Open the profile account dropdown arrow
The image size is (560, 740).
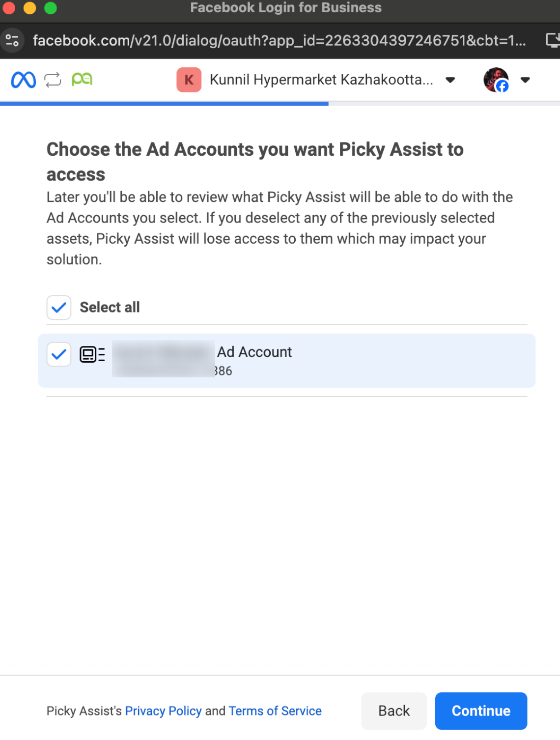point(525,80)
